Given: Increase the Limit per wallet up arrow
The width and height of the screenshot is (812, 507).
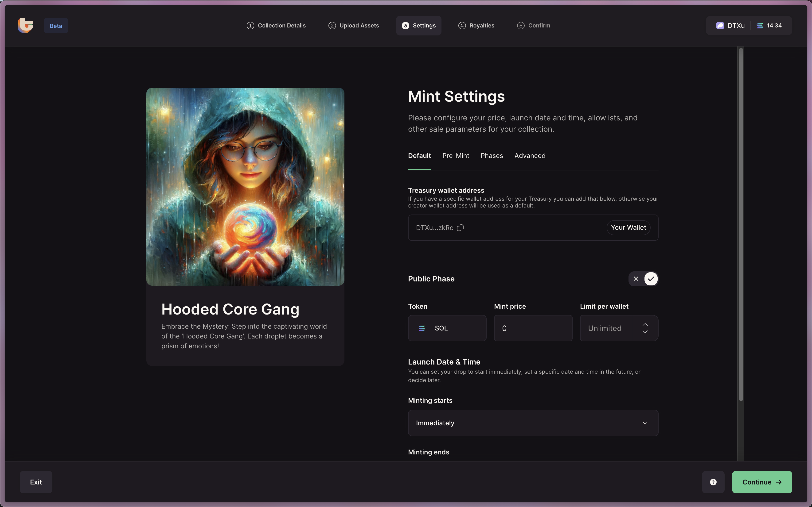Looking at the screenshot, I should click(645, 324).
